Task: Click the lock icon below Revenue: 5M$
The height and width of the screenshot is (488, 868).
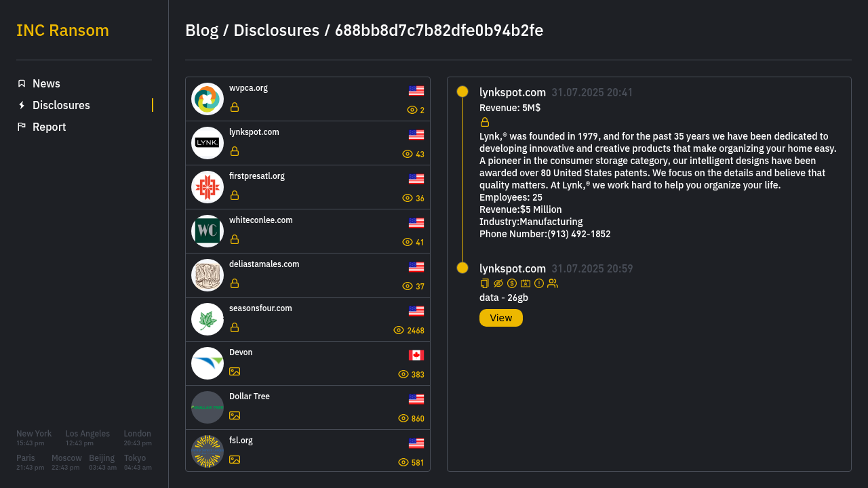Action: 485,122
